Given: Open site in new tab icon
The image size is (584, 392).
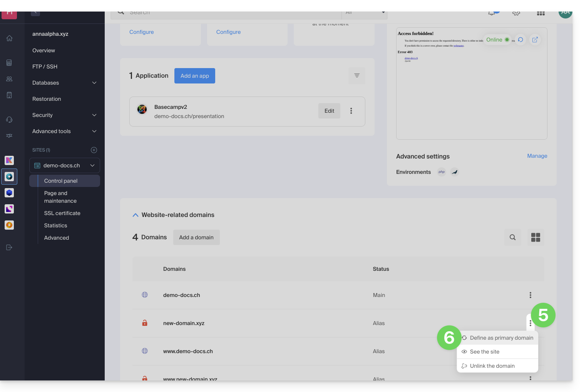Looking at the screenshot, I should point(535,40).
